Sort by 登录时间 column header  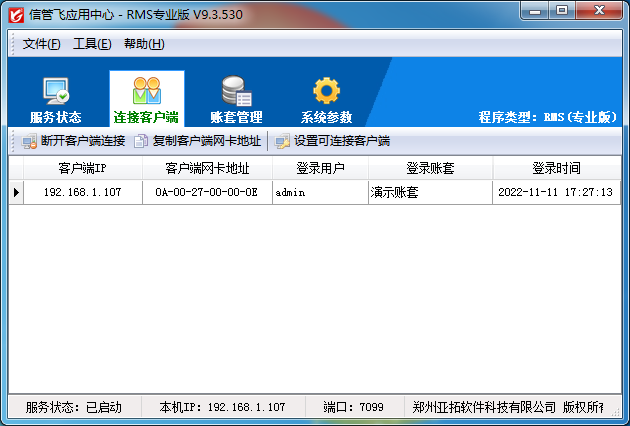pyautogui.click(x=556, y=168)
